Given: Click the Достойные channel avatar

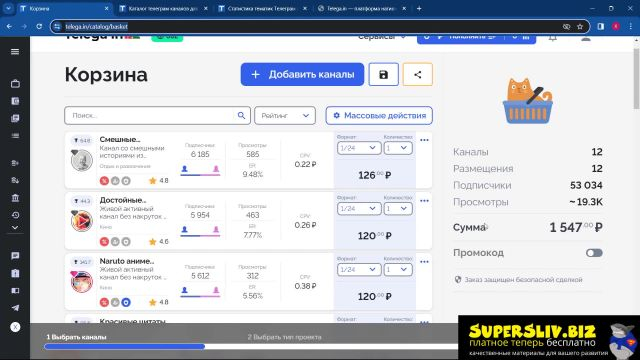Looking at the screenshot, I should [82, 221].
